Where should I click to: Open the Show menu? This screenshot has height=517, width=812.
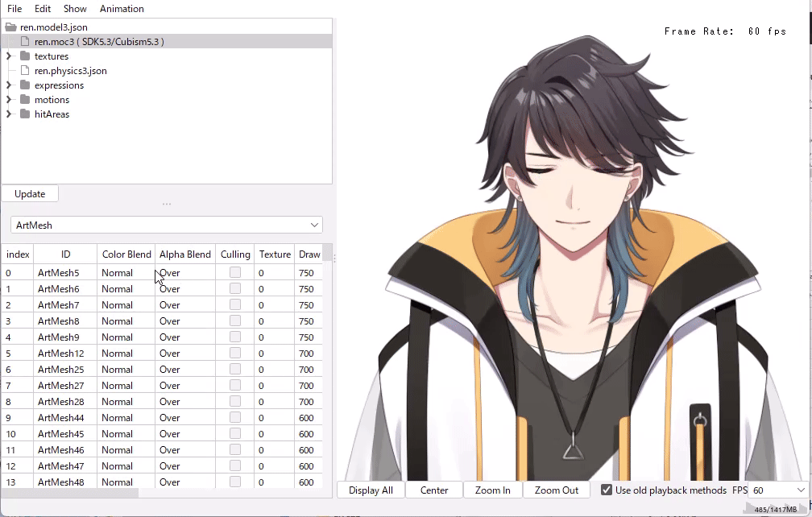(x=75, y=9)
